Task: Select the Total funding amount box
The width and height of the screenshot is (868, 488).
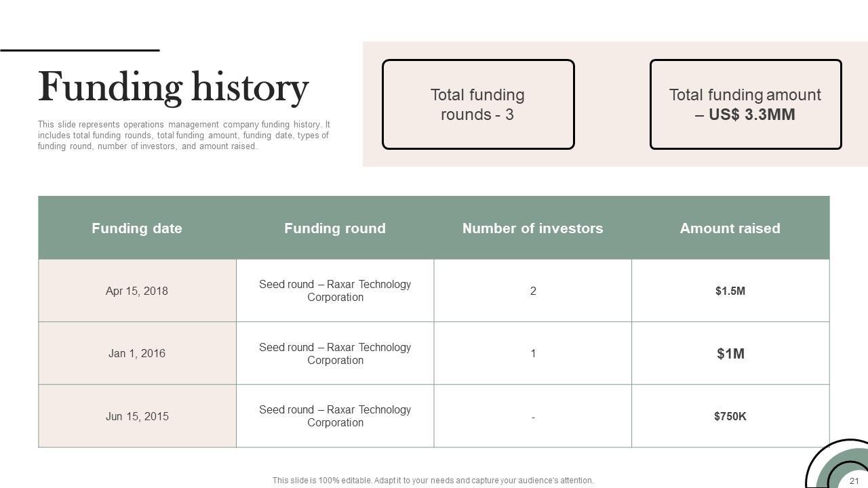Action: (745, 104)
